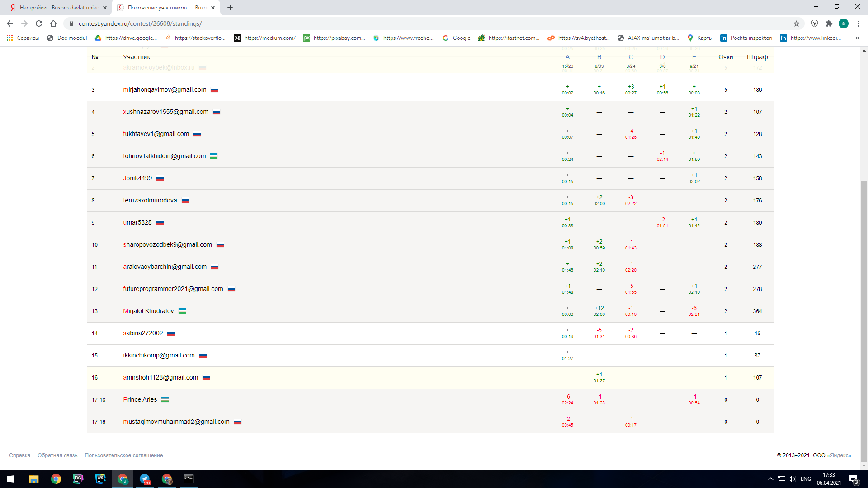The width and height of the screenshot is (868, 488).
Task: Open the Windows Start menu
Action: [x=11, y=479]
